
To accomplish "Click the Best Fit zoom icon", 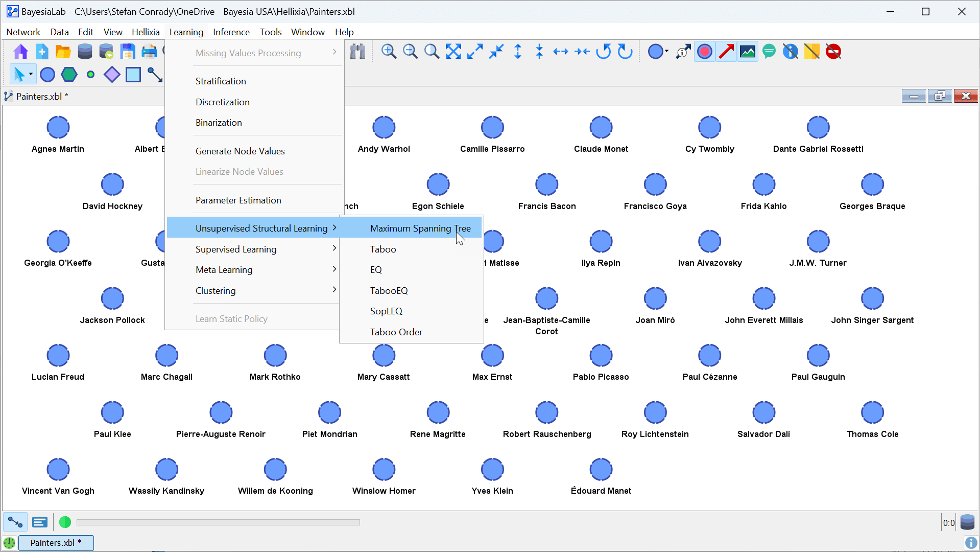I will (x=453, y=52).
